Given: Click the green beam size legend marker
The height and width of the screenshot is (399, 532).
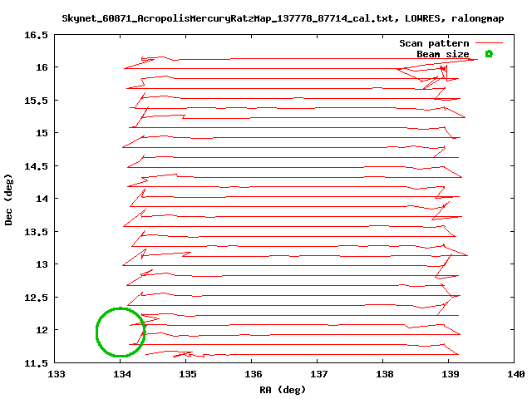Looking at the screenshot, I should click(489, 53).
